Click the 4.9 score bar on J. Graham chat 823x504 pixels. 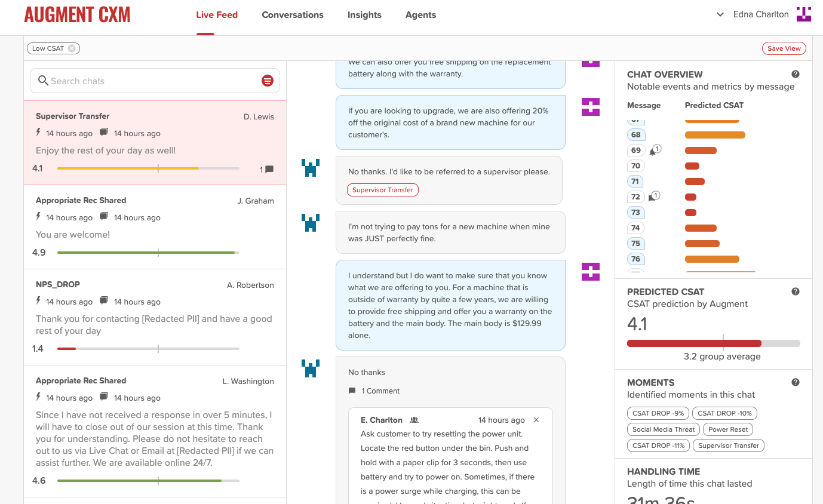pos(148,253)
